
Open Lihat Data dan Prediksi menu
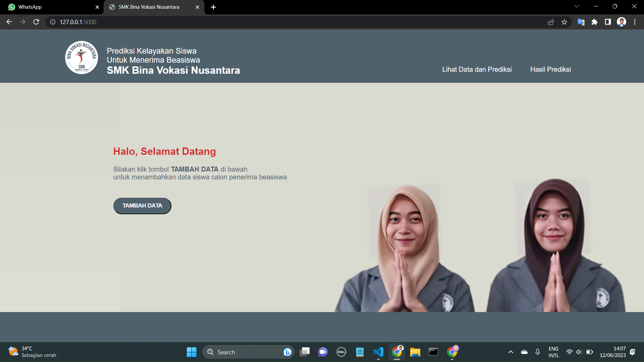coord(477,69)
